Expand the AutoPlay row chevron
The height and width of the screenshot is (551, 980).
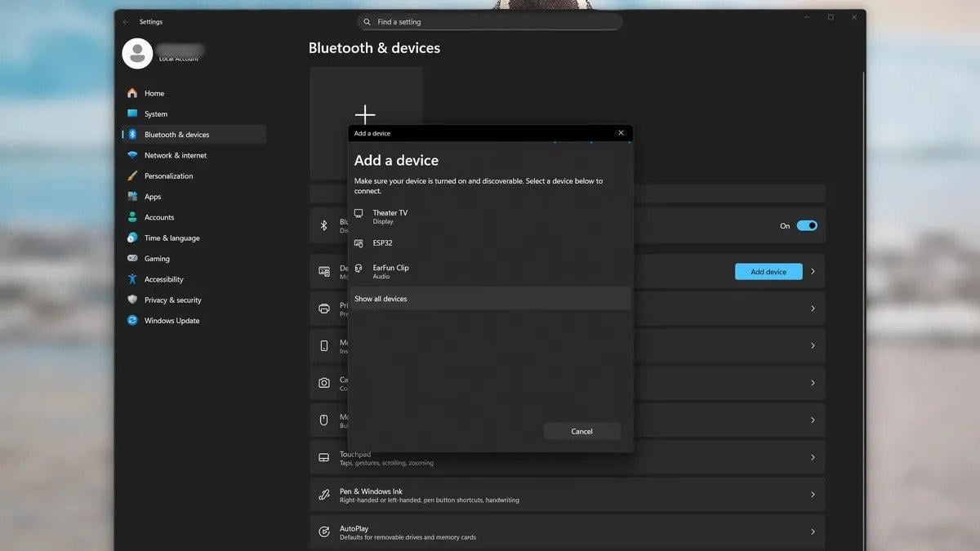pyautogui.click(x=813, y=531)
